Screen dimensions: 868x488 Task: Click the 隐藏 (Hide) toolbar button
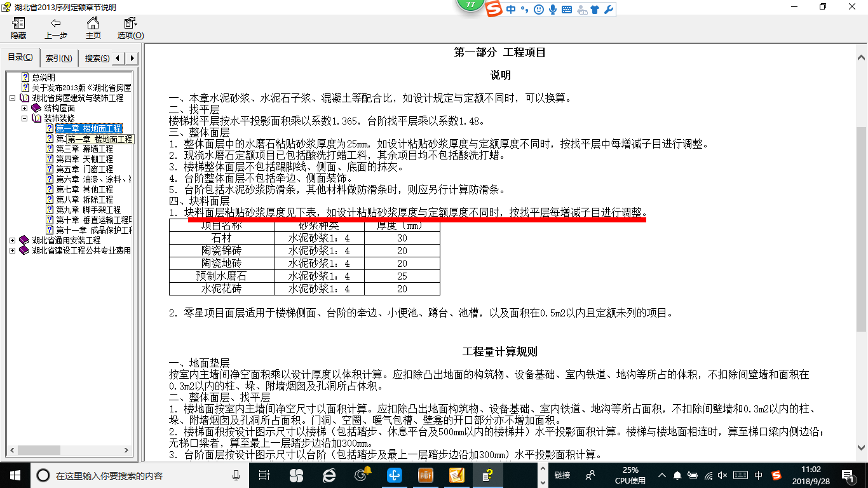pos(18,28)
